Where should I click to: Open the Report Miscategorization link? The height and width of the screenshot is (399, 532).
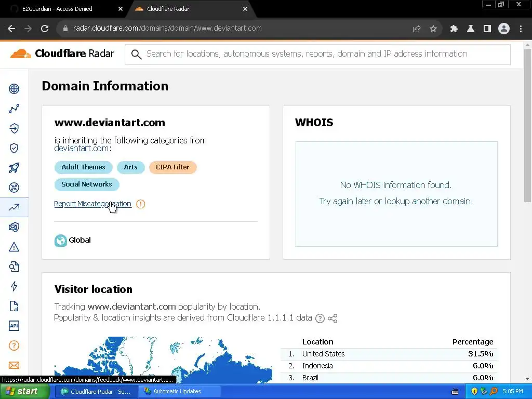pos(92,204)
